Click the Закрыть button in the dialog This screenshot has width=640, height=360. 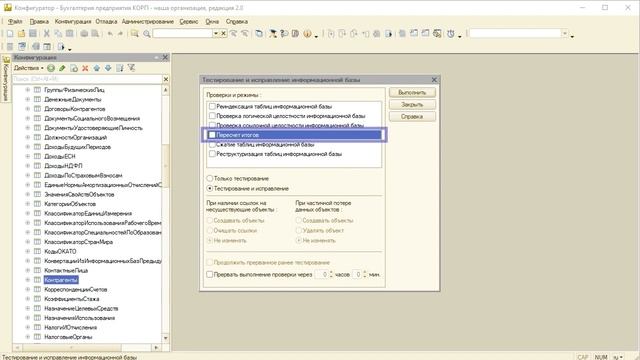click(x=412, y=104)
